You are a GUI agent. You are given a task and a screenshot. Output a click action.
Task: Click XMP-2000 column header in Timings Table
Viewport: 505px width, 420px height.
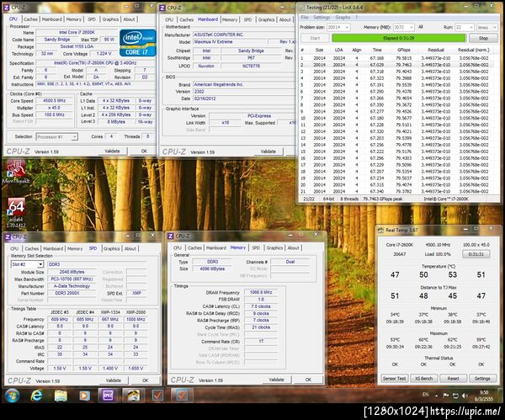click(x=136, y=312)
